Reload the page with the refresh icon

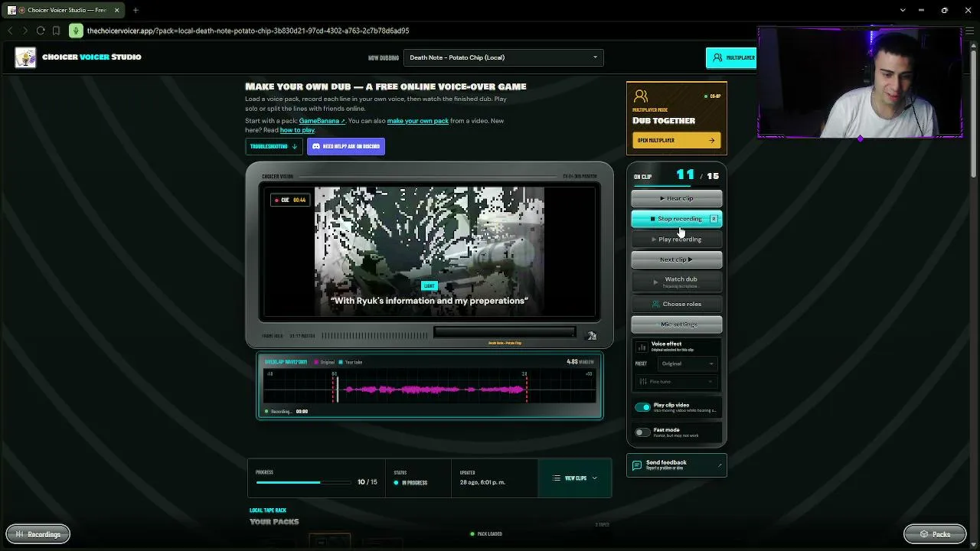[x=41, y=31]
